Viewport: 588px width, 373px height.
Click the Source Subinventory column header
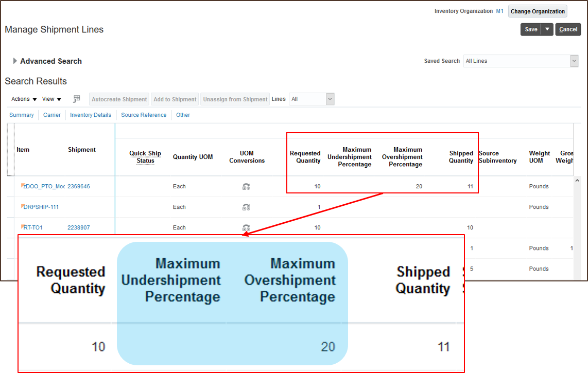497,157
